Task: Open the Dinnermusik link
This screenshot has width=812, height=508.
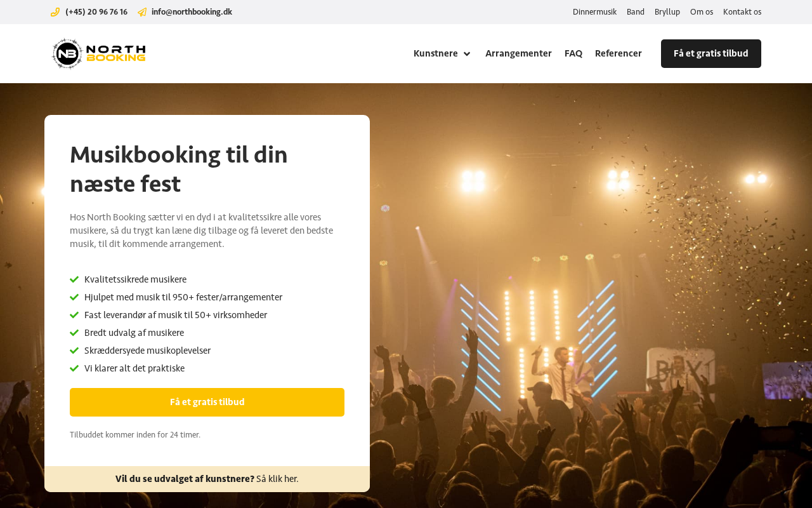Action: tap(594, 12)
